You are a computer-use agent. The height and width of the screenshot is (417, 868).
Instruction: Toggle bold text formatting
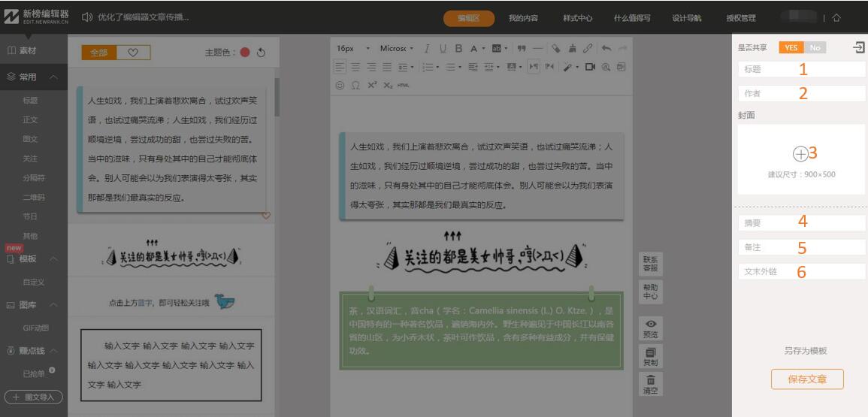pyautogui.click(x=458, y=49)
